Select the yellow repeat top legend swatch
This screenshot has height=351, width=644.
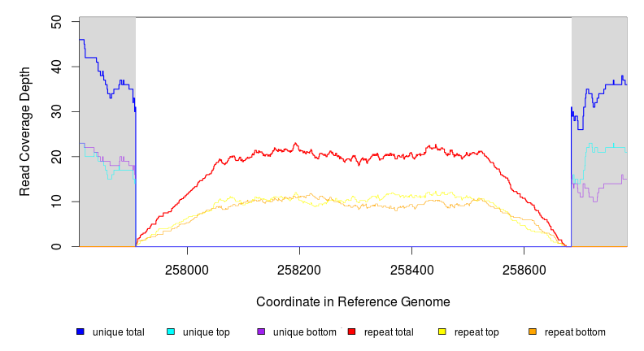point(442,331)
